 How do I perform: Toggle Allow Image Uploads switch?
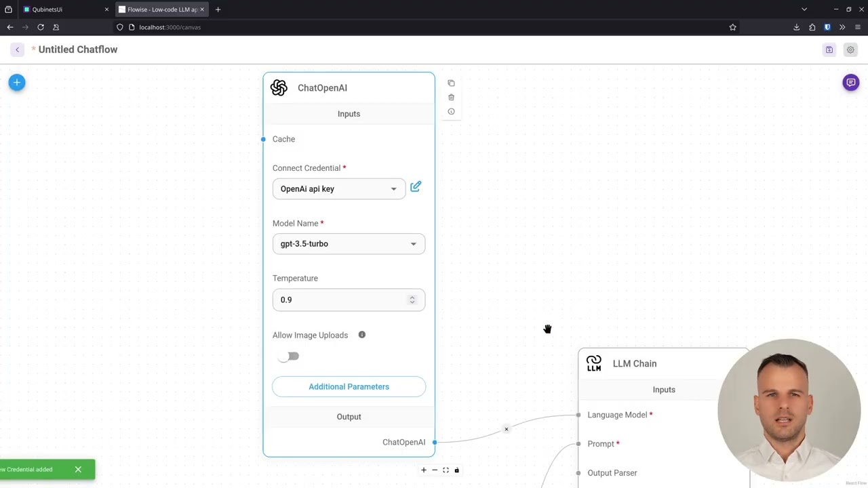tap(288, 357)
